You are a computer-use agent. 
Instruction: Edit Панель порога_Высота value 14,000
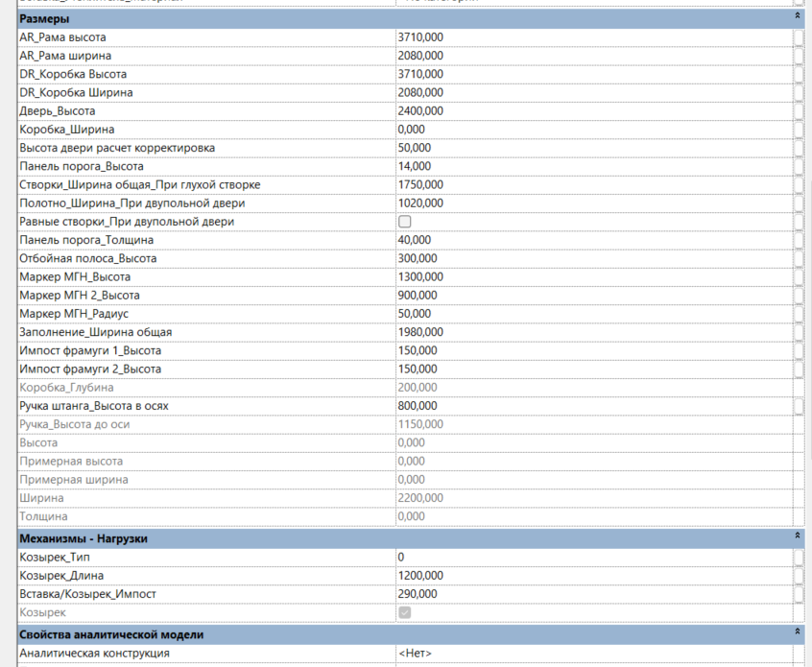tap(594, 166)
